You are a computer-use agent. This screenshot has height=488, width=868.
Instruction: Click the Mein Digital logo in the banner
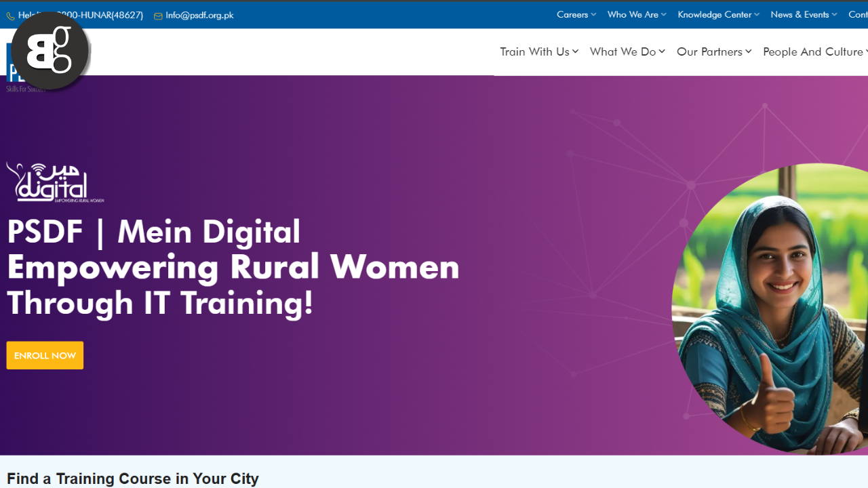pyautogui.click(x=55, y=182)
